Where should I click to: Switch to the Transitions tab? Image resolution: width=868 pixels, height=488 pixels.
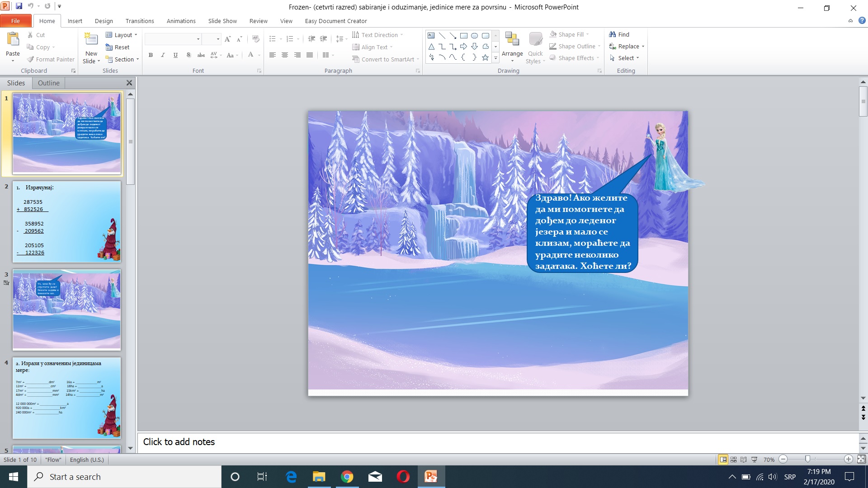pyautogui.click(x=140, y=21)
